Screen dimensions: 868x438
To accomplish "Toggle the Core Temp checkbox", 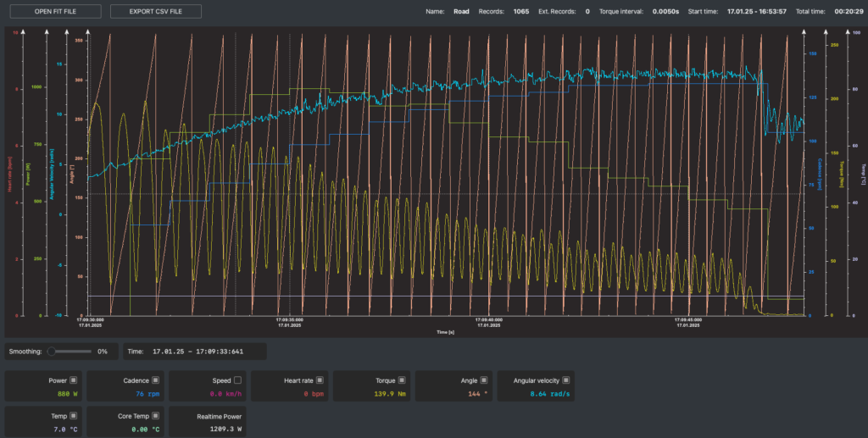I will pyautogui.click(x=155, y=416).
